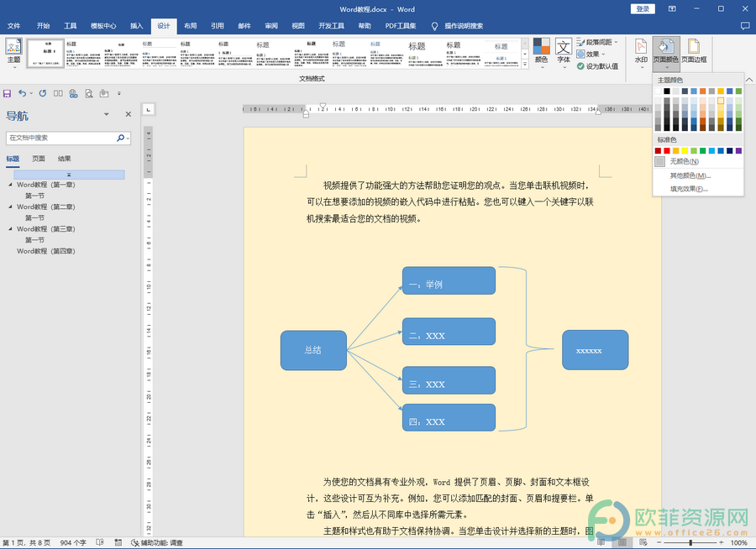Open customize quick access toolbar dropdown
This screenshot has width=756, height=549.
(x=119, y=93)
